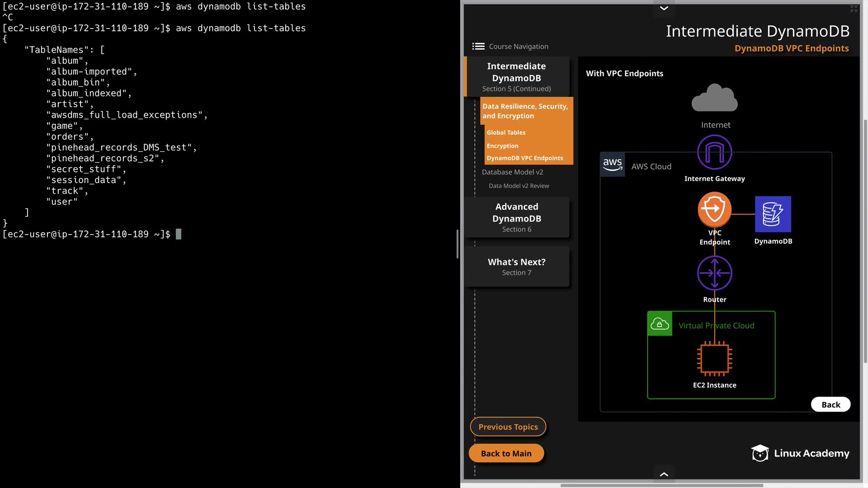Image resolution: width=868 pixels, height=488 pixels.
Task: Click the green Virtual Private Cloud icon
Action: coord(660,324)
